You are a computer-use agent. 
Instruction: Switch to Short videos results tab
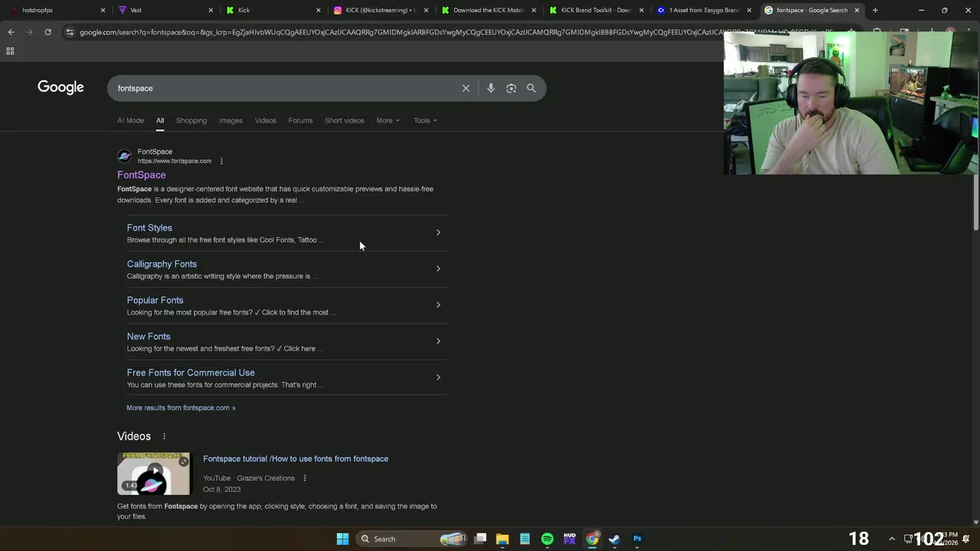point(345,120)
